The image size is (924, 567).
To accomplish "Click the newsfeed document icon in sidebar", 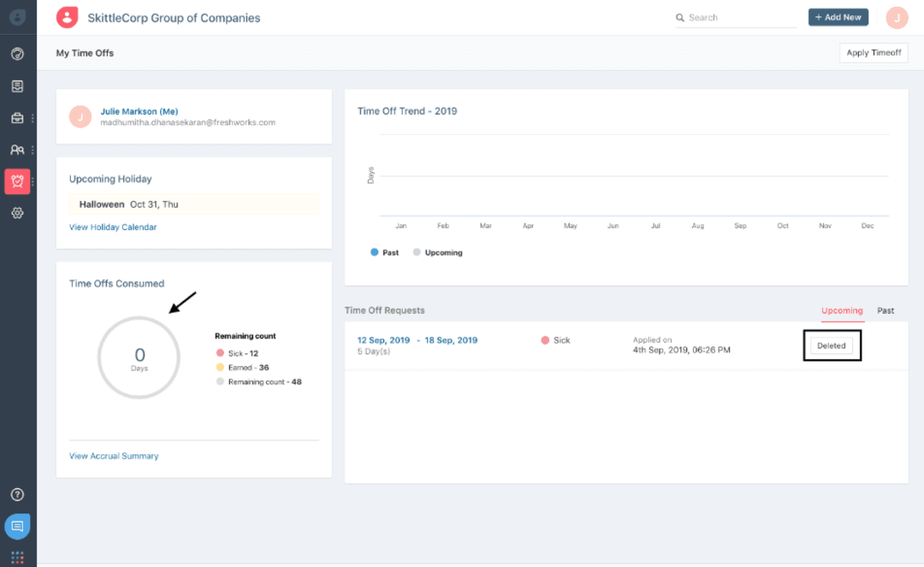I will point(18,86).
